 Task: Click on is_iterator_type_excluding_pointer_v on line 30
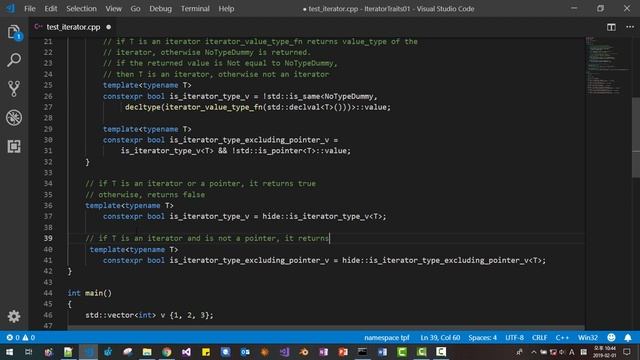tap(249, 140)
